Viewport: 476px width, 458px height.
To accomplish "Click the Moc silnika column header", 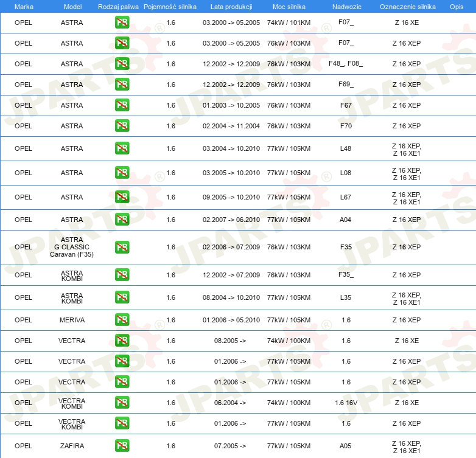I will (x=289, y=7).
